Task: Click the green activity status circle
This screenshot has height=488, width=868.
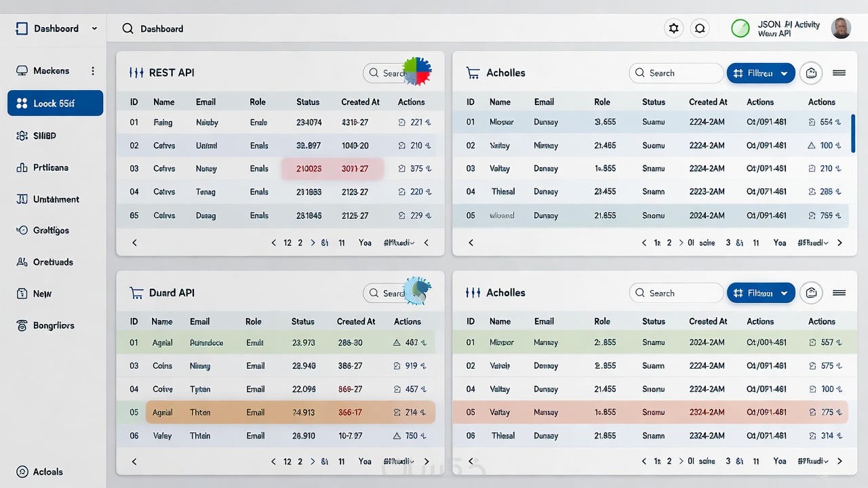Action: [741, 28]
